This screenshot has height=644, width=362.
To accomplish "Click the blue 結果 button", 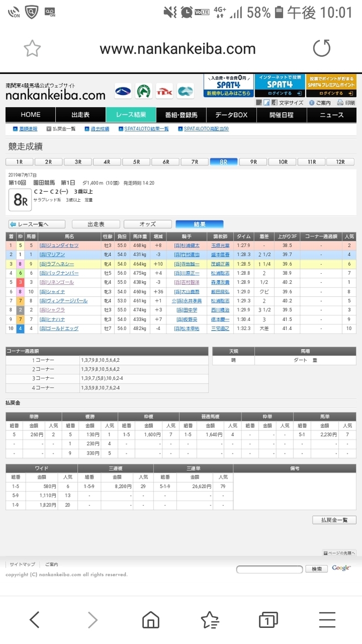I will click(200, 224).
